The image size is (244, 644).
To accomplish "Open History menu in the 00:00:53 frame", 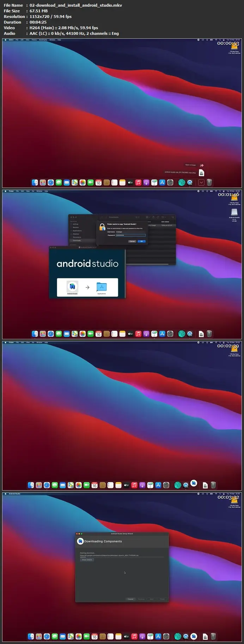I will [34, 40].
